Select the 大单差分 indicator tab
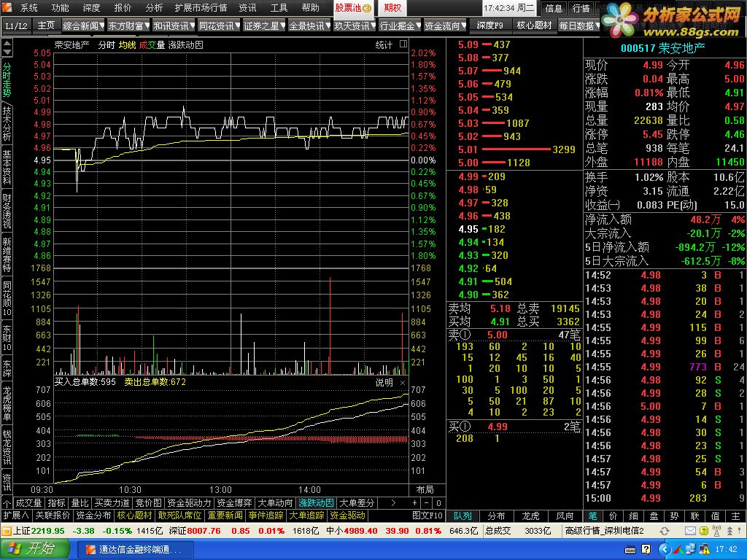Screen dimensions: 747x560 click(356, 503)
